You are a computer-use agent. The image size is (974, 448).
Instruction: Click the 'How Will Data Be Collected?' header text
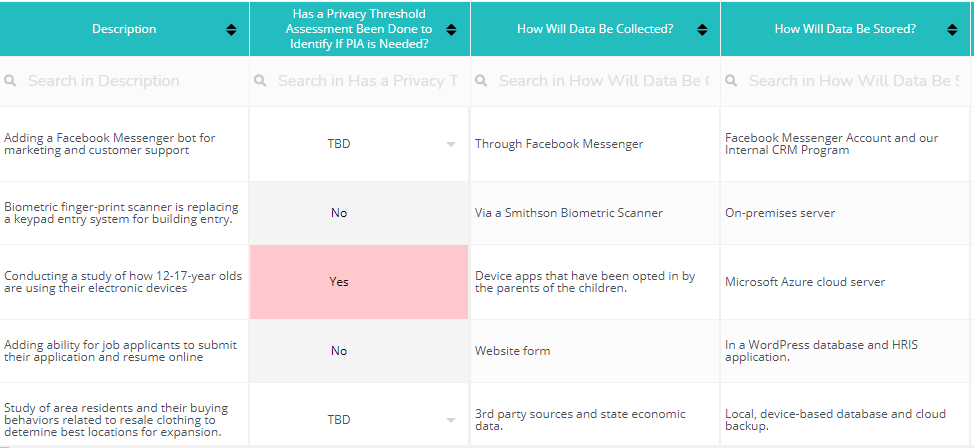[595, 29]
